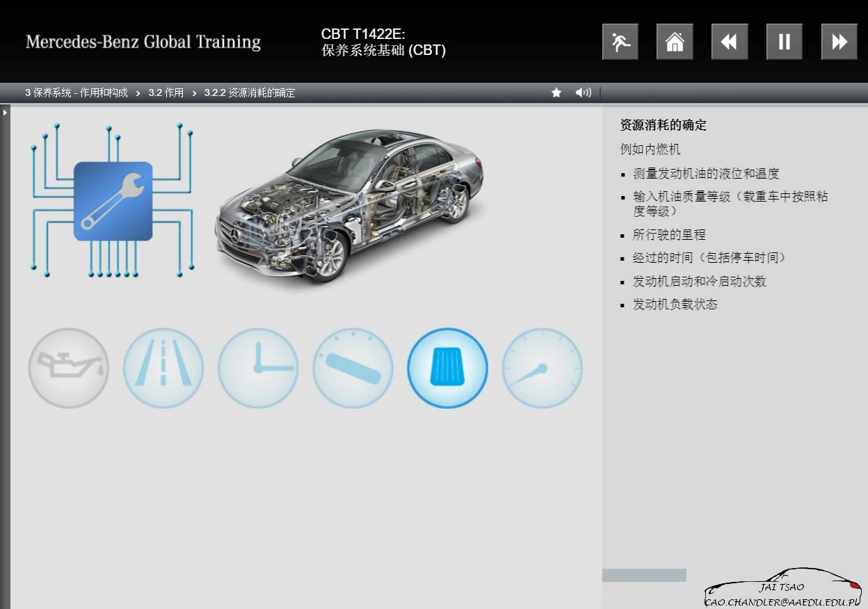
Task: Open breadcrumb 3.2 作用
Action: click(166, 92)
